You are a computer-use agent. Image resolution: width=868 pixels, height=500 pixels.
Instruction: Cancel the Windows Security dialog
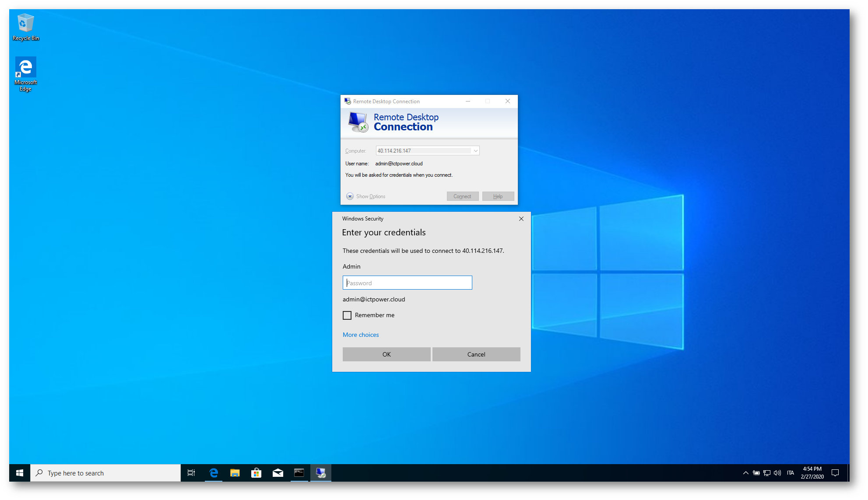[476, 354]
